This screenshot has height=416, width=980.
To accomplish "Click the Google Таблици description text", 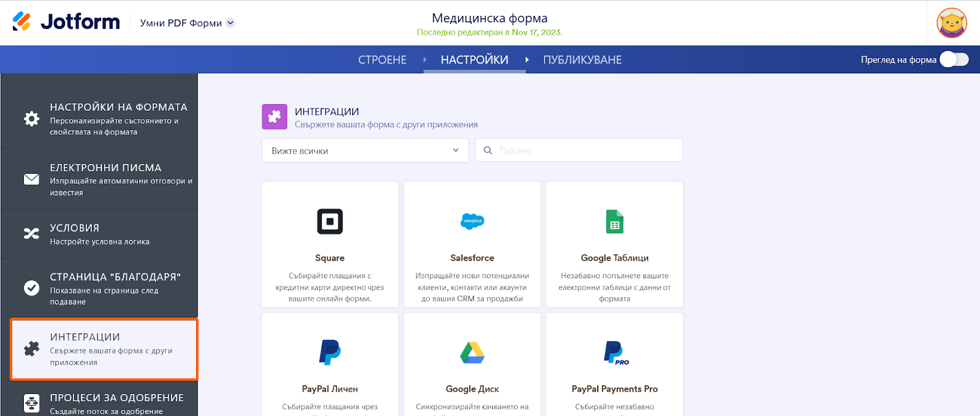I will pyautogui.click(x=614, y=288).
